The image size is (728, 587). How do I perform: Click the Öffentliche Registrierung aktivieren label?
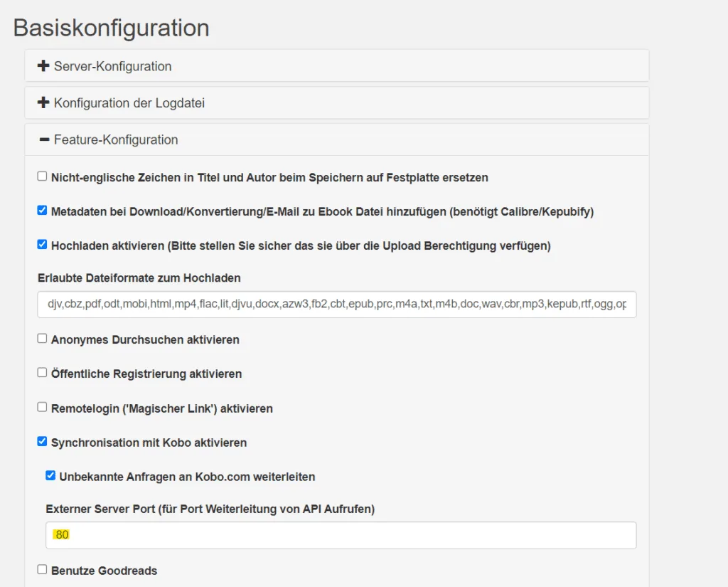146,374
